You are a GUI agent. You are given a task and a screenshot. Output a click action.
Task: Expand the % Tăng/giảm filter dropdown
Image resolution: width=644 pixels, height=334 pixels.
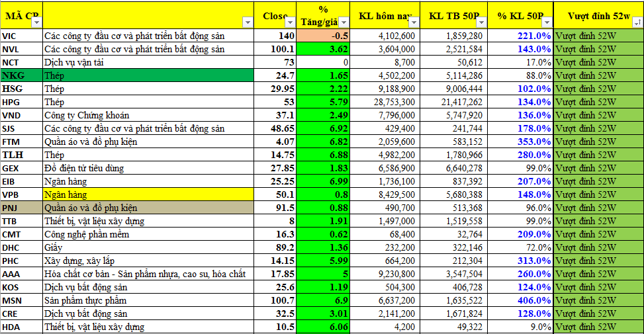[343, 22]
